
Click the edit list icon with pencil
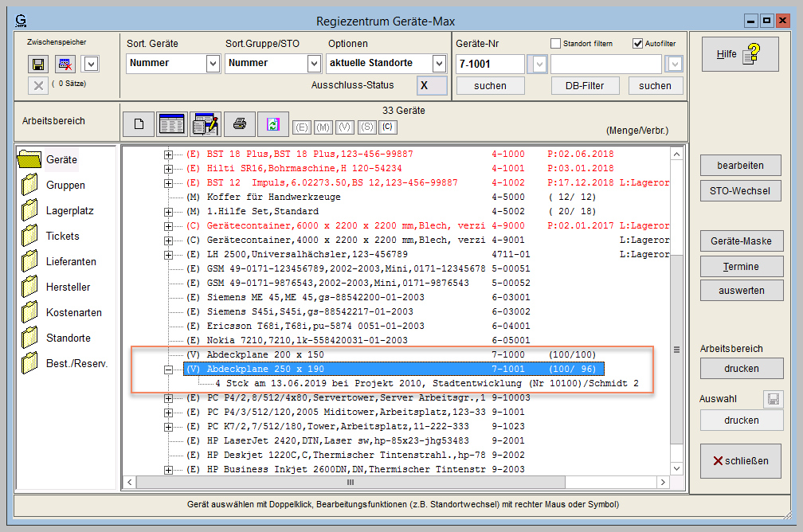[x=205, y=123]
